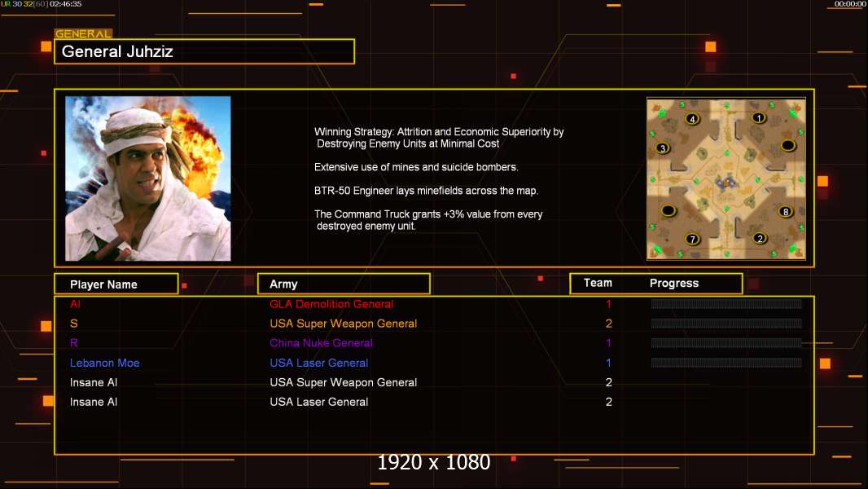
Task: Click the 00:00:00 timer
Action: [850, 4]
